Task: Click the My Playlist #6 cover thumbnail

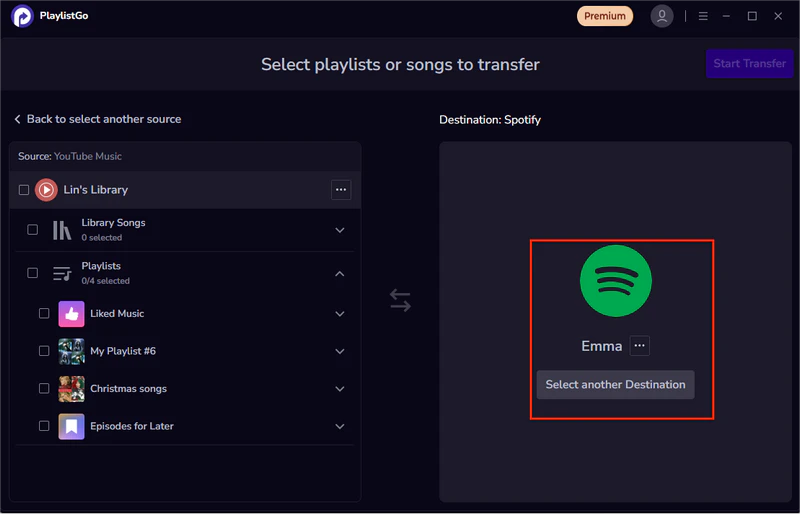Action: [71, 351]
